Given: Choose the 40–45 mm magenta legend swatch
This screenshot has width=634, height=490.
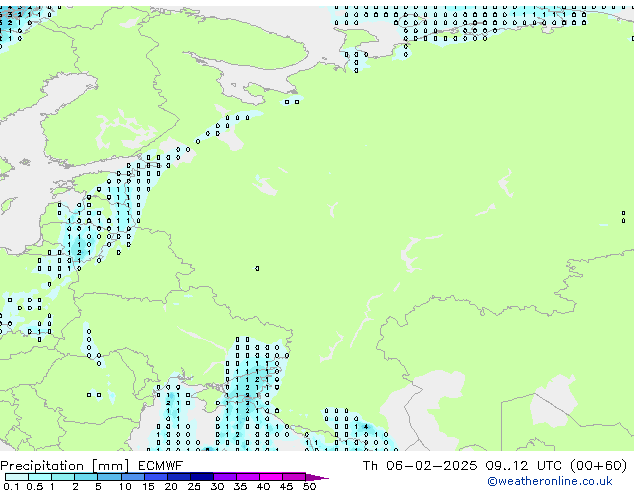Looking at the screenshot, I should [271, 477].
